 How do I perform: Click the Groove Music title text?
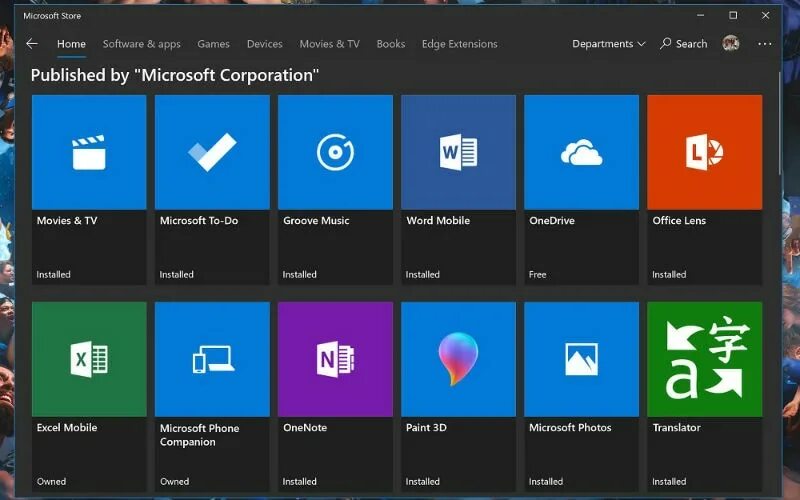point(316,220)
